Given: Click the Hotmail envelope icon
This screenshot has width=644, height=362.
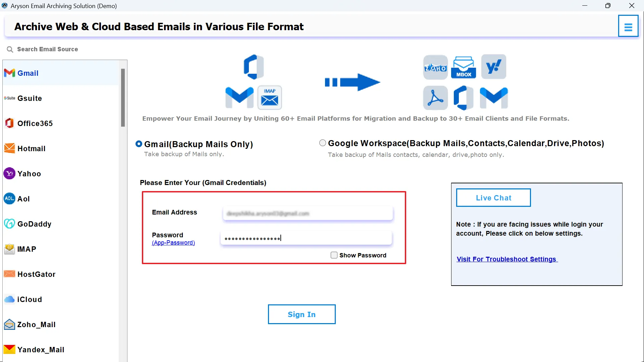Looking at the screenshot, I should 9,148.
